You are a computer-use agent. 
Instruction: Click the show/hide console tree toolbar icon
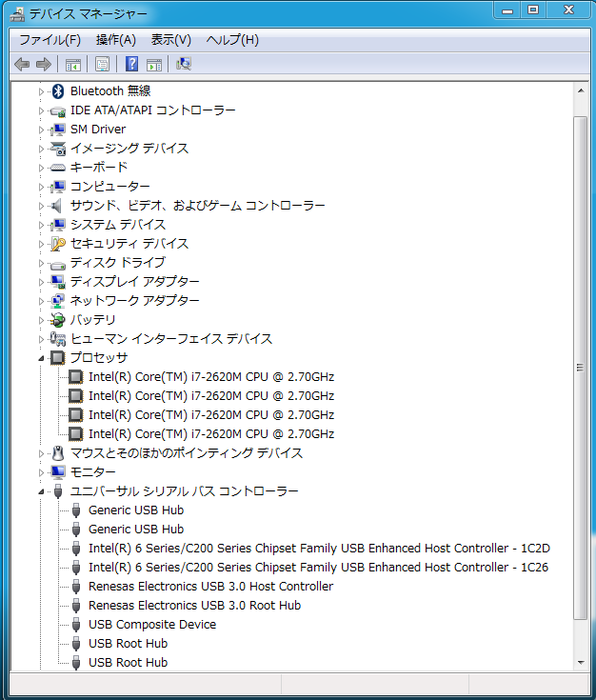(73, 65)
